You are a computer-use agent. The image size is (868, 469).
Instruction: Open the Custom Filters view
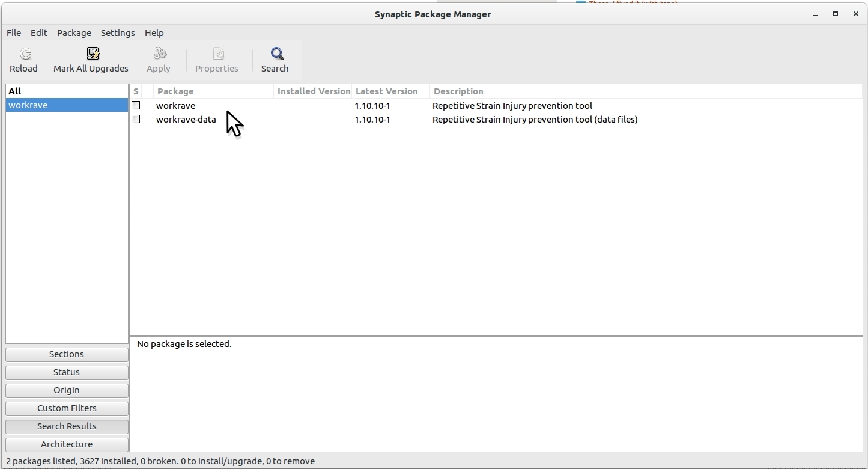67,408
